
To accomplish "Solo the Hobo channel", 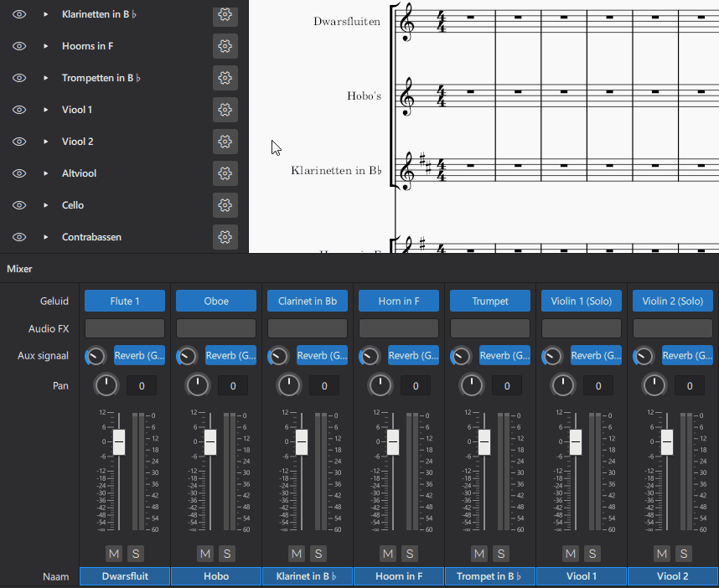I will click(227, 554).
